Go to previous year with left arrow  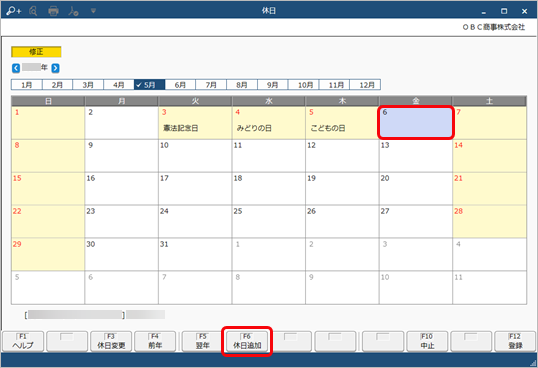click(16, 68)
